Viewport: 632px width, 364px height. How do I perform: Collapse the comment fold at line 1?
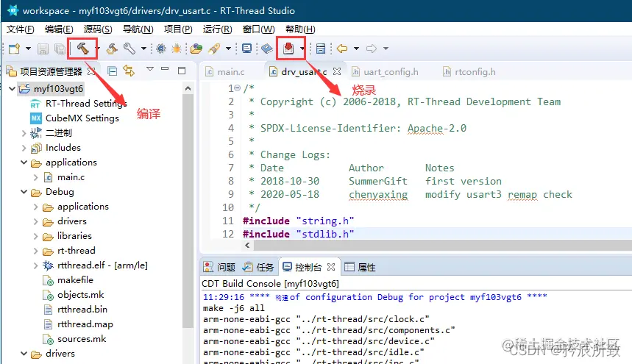pos(238,88)
